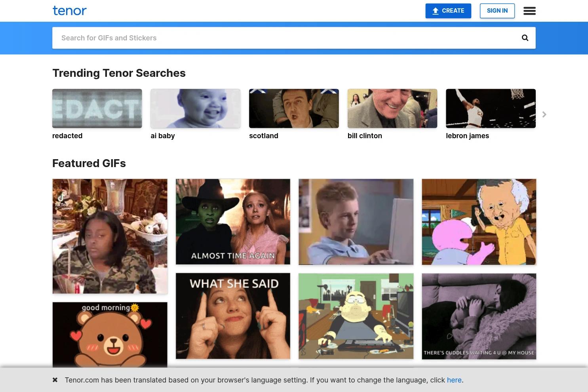This screenshot has height=392, width=588.
Task: Open the 'scotland' trending search thumbnail
Action: [x=294, y=108]
